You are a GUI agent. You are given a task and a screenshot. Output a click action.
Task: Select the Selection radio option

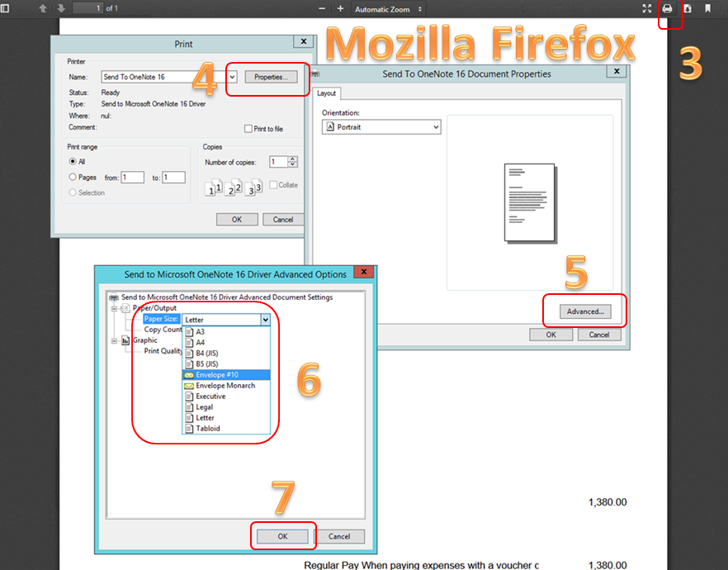point(73,192)
